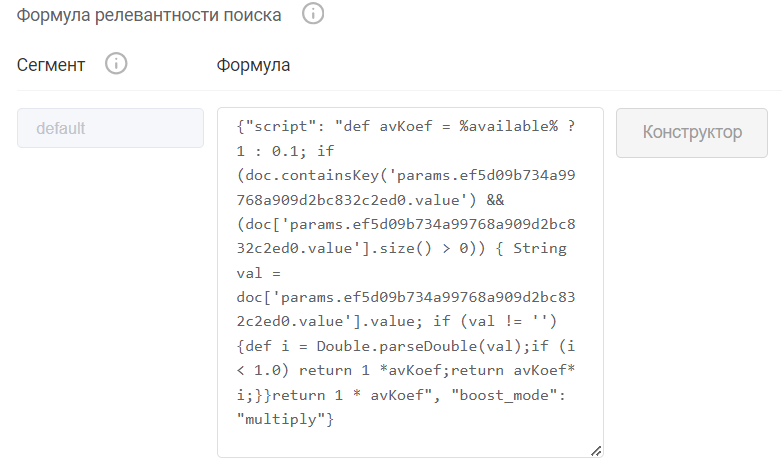Click the "Конструктор" button

coord(691,132)
